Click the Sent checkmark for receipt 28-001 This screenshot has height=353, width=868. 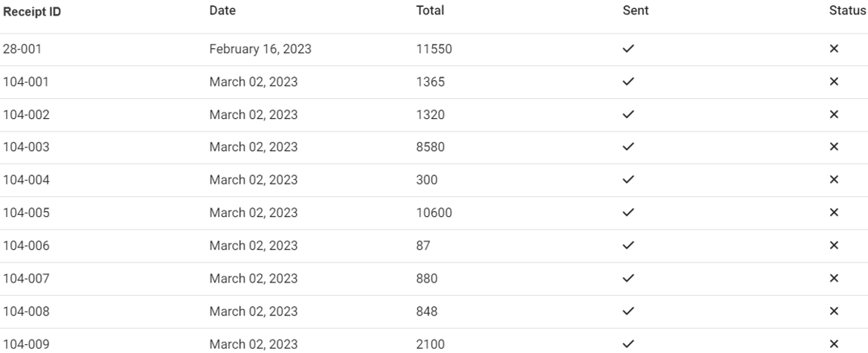629,49
